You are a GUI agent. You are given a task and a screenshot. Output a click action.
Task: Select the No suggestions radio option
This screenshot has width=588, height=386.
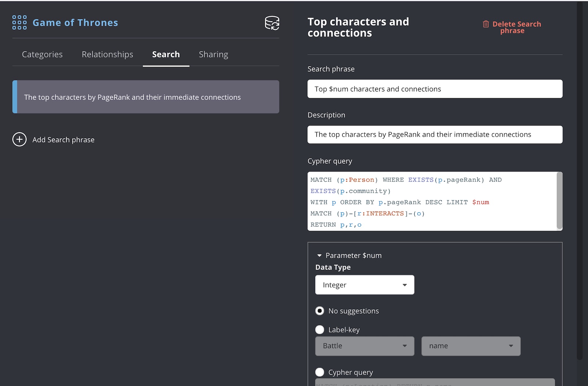tap(320, 311)
